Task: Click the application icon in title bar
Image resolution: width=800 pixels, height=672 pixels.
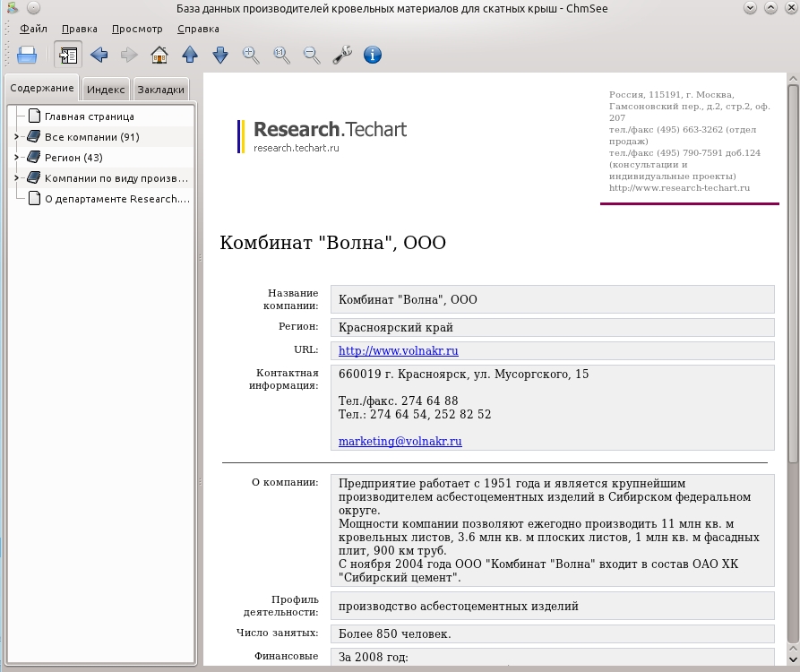Action: pyautogui.click(x=13, y=8)
